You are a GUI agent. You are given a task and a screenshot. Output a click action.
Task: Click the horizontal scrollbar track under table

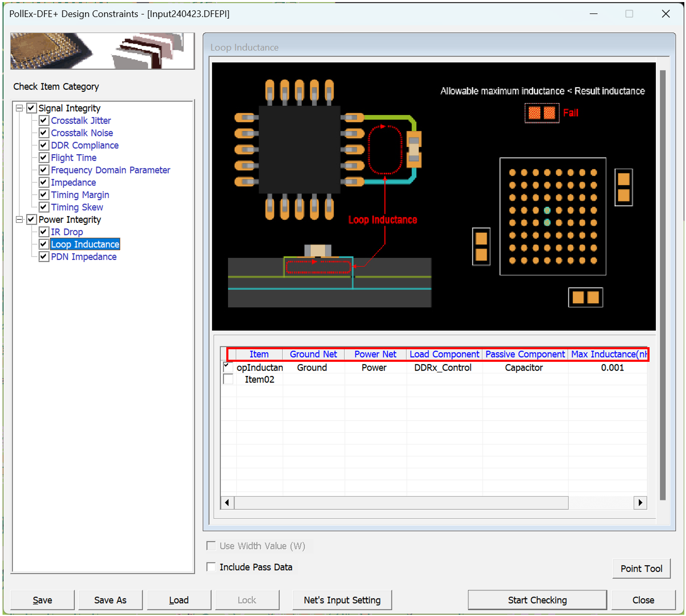coord(600,503)
